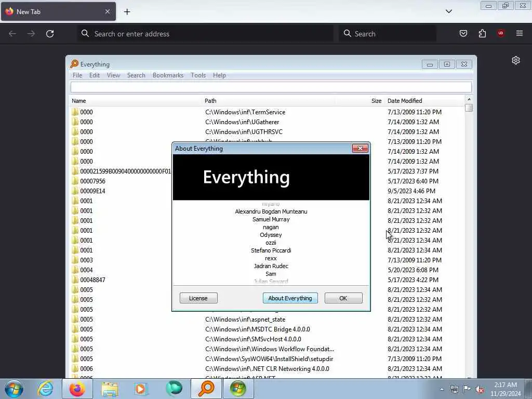Open the File menu in Everything
The height and width of the screenshot is (399, 532).
(77, 75)
